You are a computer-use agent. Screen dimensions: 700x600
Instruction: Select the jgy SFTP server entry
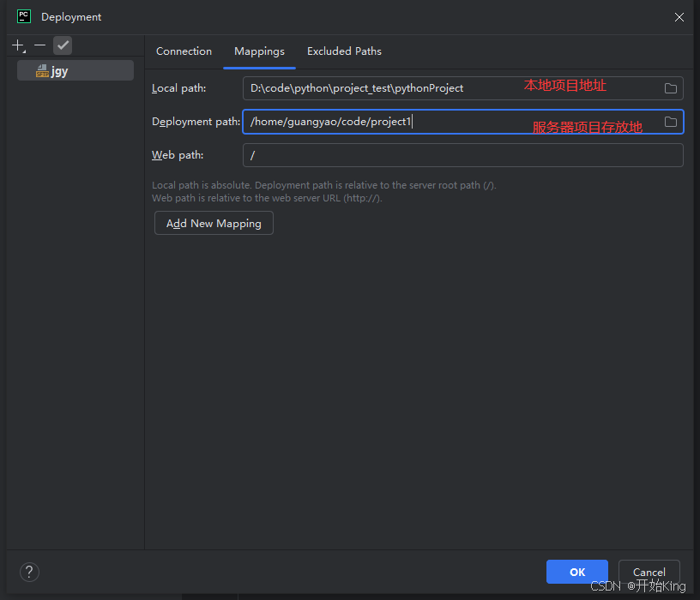(75, 70)
